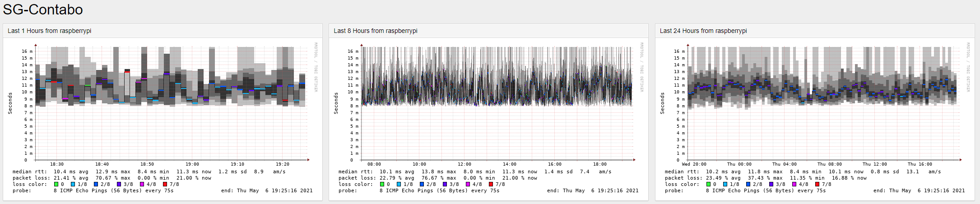The height and width of the screenshot is (204, 980).
Task: Click 'Wed 20:00' label on 24 Hours axis
Action: click(694, 164)
